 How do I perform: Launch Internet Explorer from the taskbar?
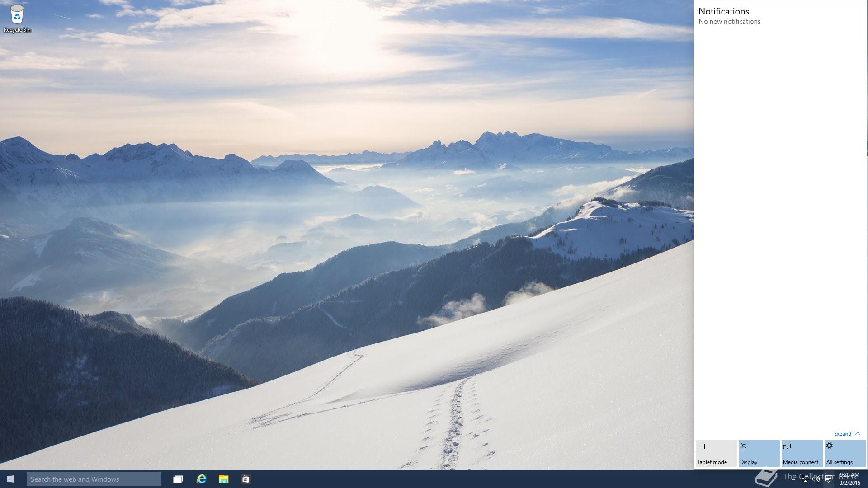[x=201, y=479]
